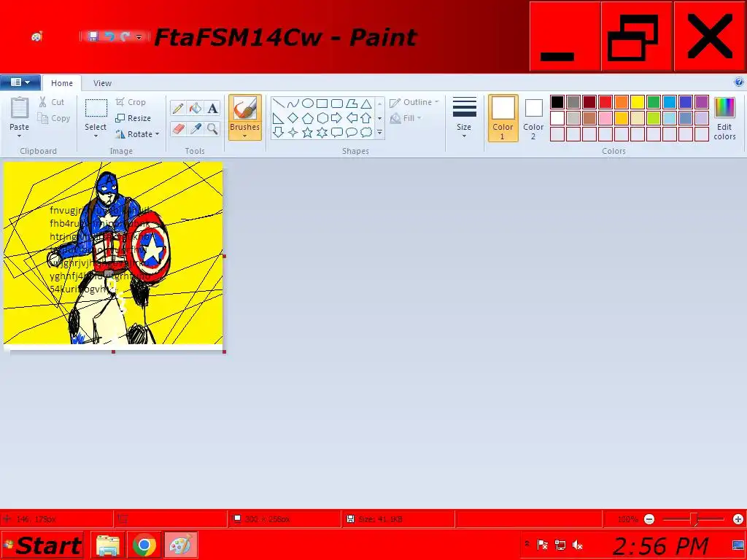This screenshot has height=560, width=747.
Task: Select the Pencil tool
Action: [x=178, y=108]
